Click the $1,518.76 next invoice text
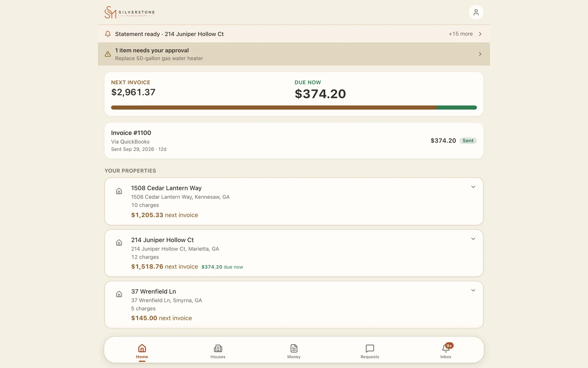The width and height of the screenshot is (588, 368). coord(165,266)
